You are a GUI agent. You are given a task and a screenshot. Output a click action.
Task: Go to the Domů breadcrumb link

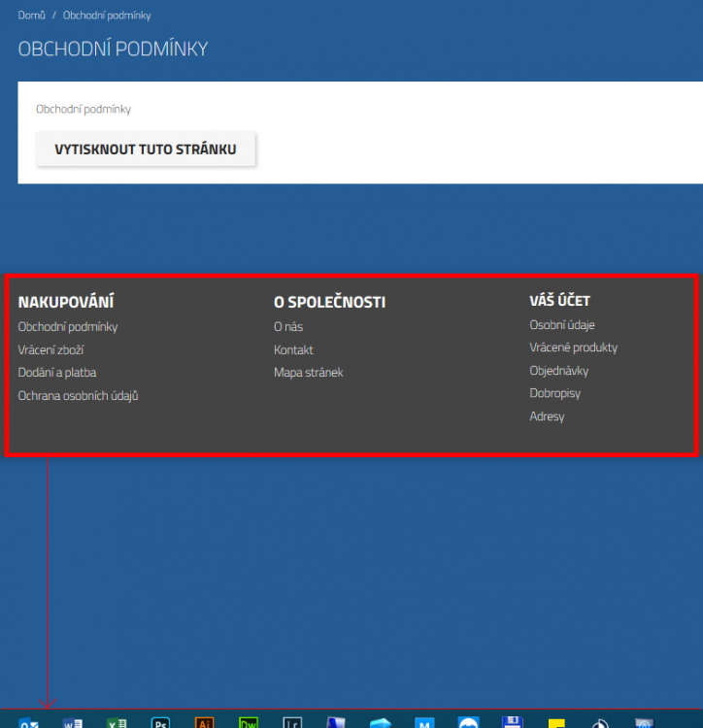[32, 16]
